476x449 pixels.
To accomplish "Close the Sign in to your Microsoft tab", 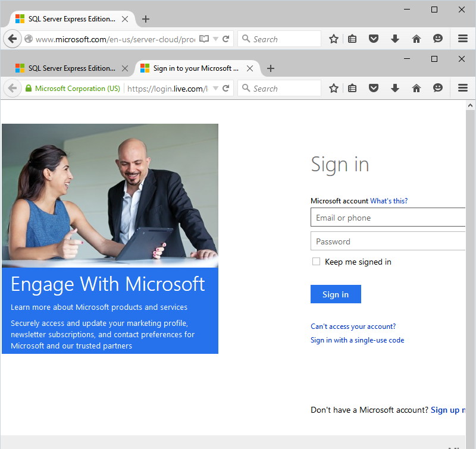I will [250, 68].
